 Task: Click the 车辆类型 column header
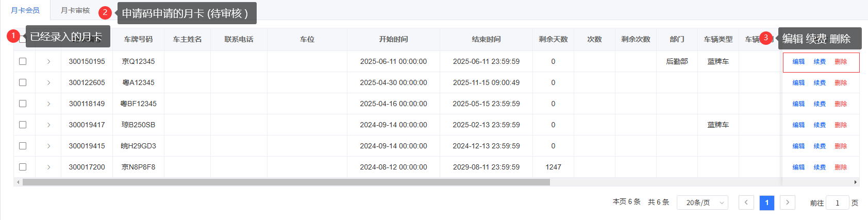coord(718,39)
